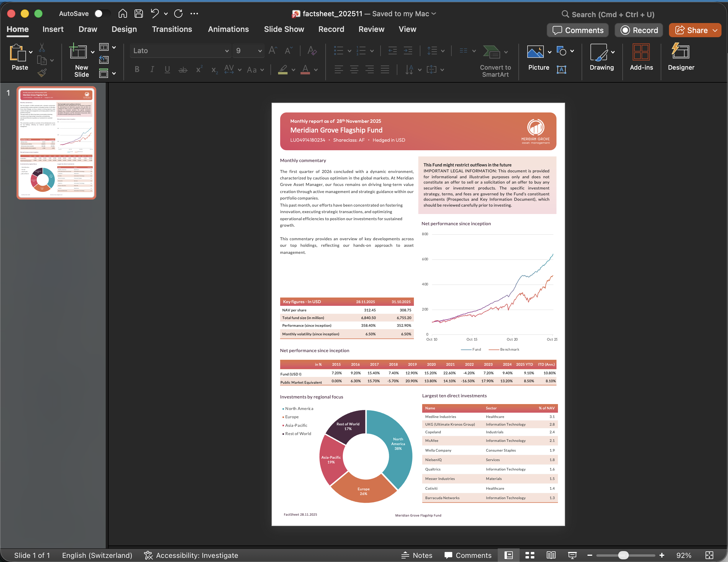728x562 pixels.
Task: Open the Comments pane
Action: 578,30
